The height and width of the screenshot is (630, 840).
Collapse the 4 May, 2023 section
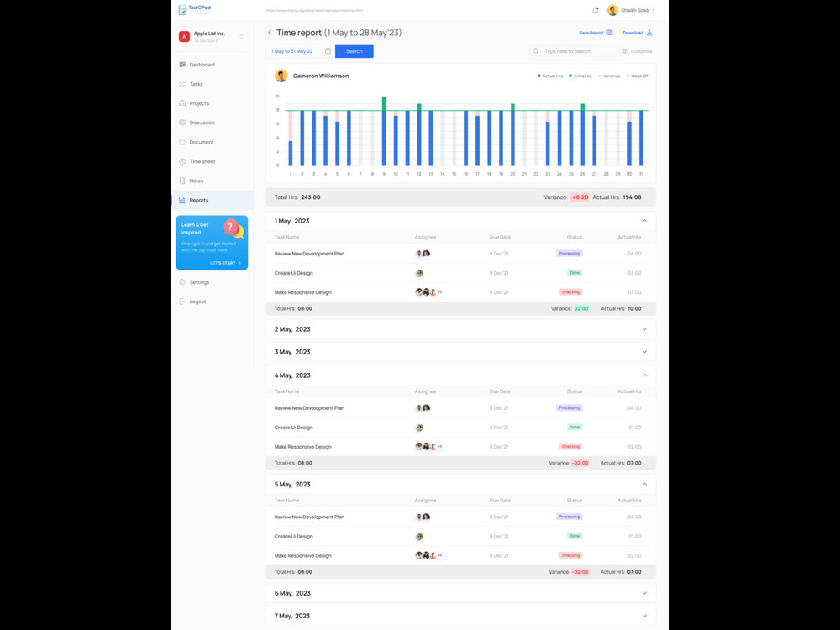(x=644, y=375)
